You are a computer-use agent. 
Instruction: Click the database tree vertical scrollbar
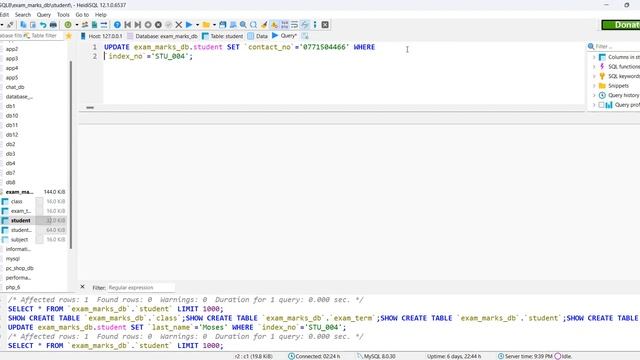point(71,155)
